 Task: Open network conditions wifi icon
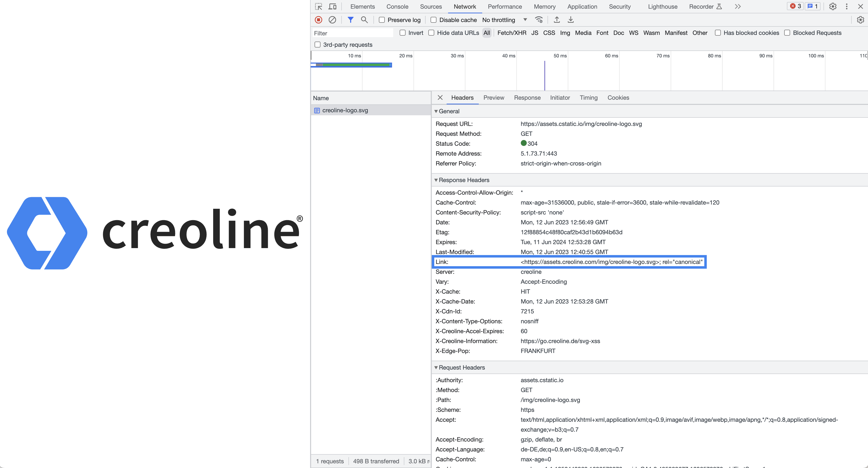tap(539, 20)
